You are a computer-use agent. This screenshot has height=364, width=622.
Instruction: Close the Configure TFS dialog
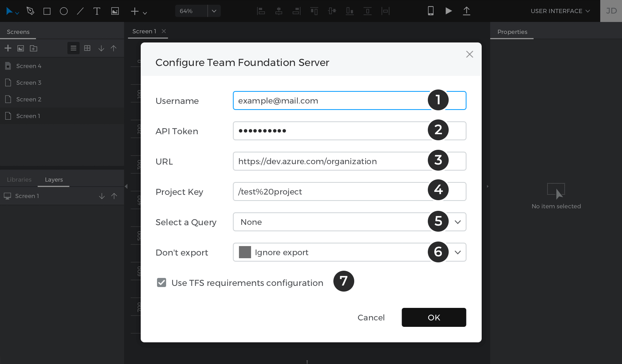click(x=470, y=54)
